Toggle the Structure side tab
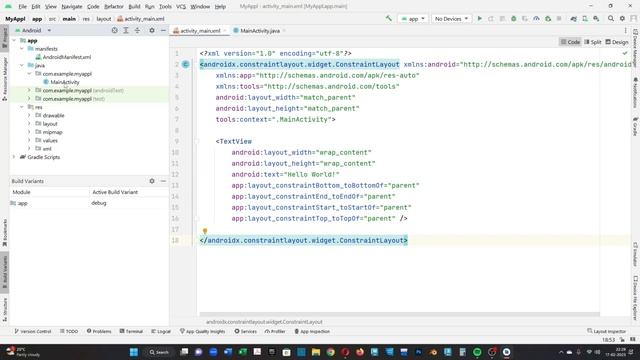Viewport: 640px width, 360px height. 5,309
